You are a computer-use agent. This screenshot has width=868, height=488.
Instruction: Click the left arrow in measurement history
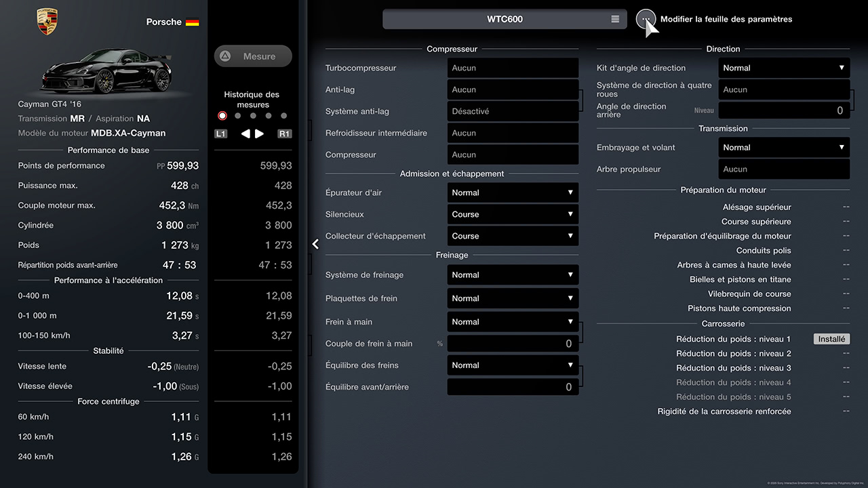245,134
